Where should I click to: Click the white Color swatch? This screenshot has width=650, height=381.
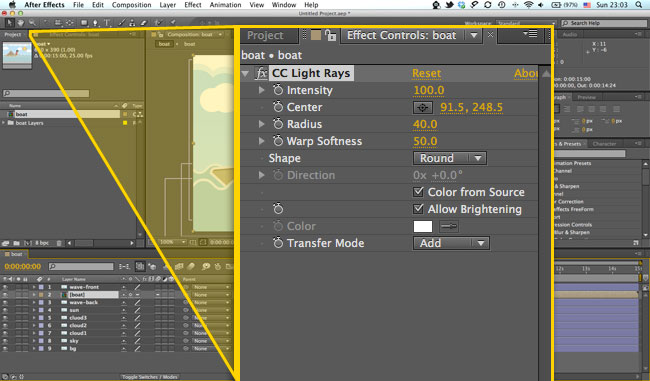point(423,226)
